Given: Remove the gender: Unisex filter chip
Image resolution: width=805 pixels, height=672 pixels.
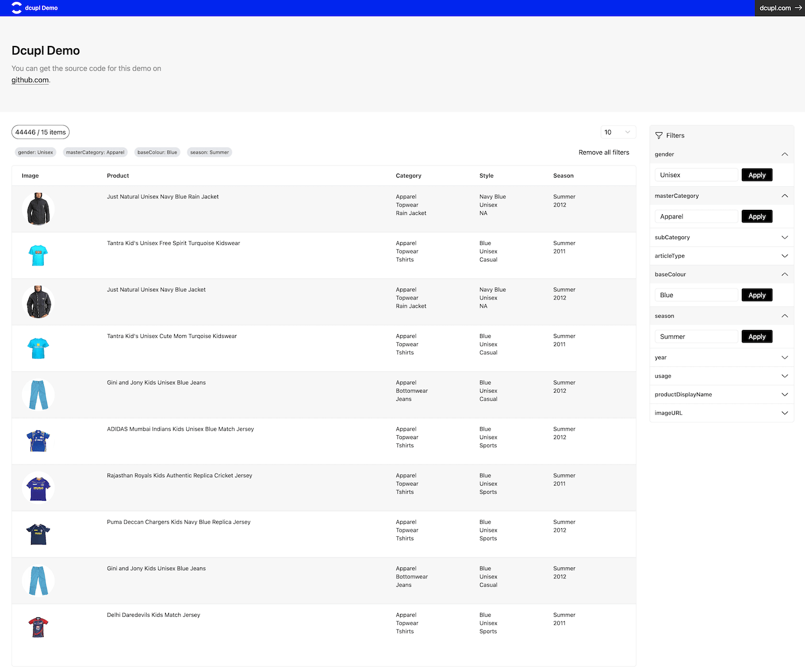Looking at the screenshot, I should [x=36, y=152].
